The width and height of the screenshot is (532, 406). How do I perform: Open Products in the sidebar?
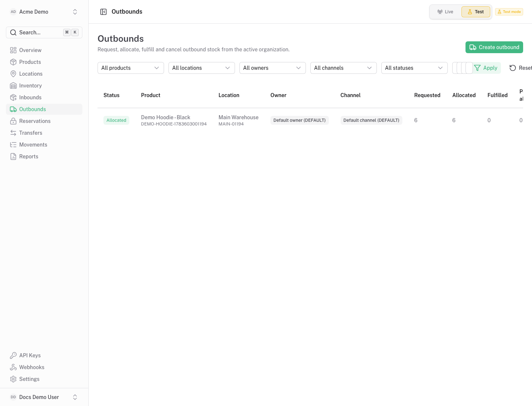tap(44, 62)
